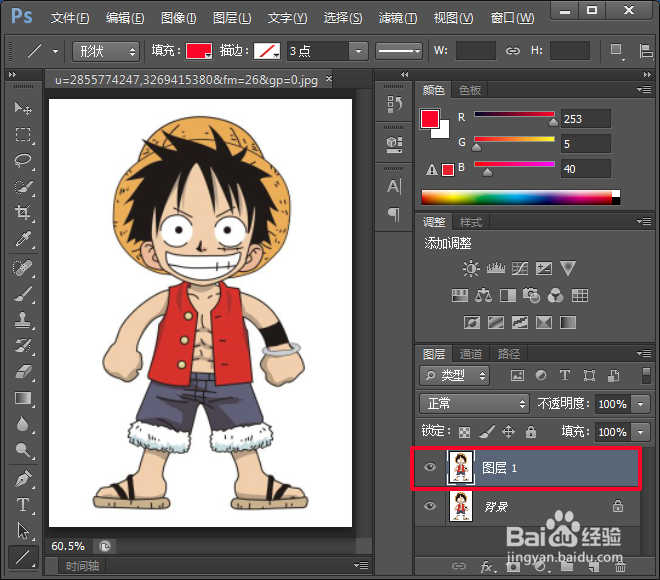Open the tool preset picker arrow
The width and height of the screenshot is (660, 580).
[56, 51]
